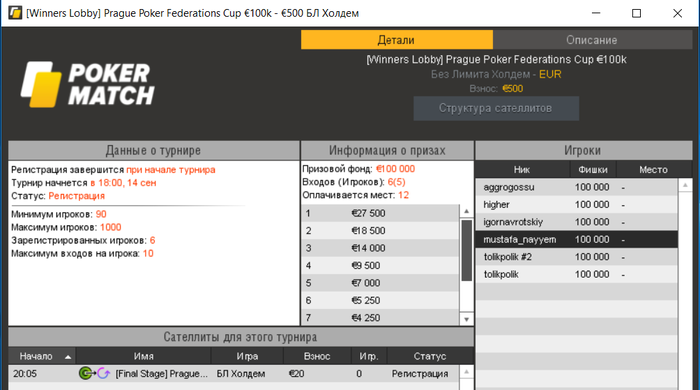This screenshot has width=700, height=390.
Task: Select the [Final Stage] Prague satellite row
Action: tap(234, 373)
